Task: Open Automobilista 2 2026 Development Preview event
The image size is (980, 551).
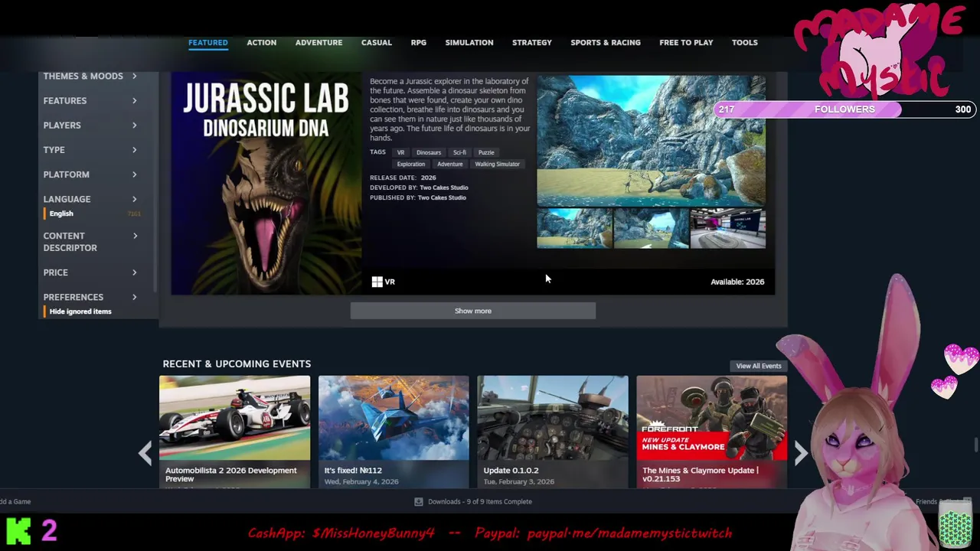Action: click(234, 432)
